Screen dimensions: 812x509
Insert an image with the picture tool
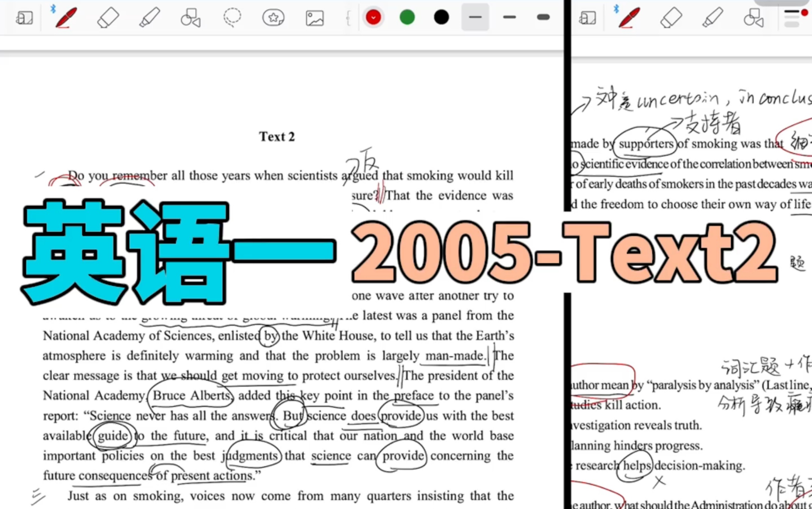pos(315,18)
